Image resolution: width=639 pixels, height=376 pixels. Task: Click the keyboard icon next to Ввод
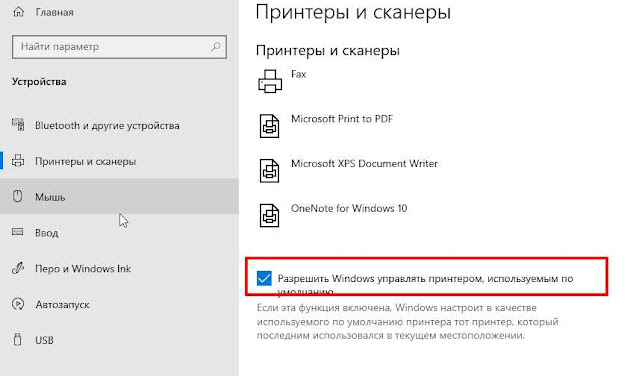tap(18, 232)
